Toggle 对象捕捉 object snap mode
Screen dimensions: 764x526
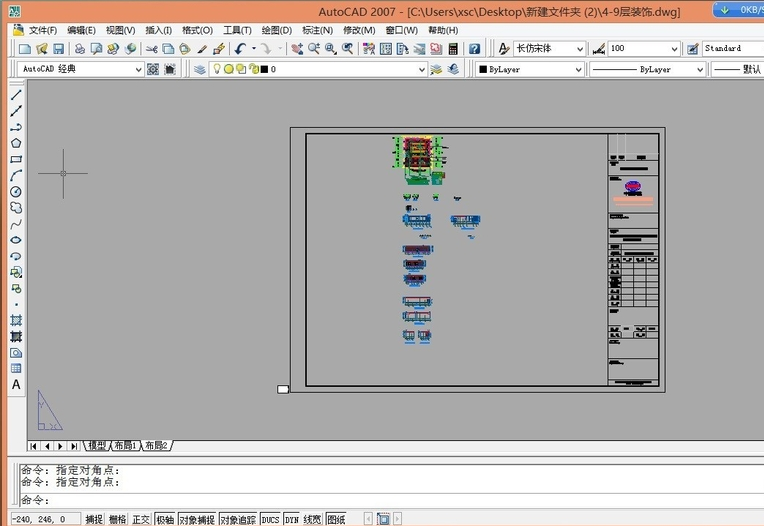click(x=197, y=519)
